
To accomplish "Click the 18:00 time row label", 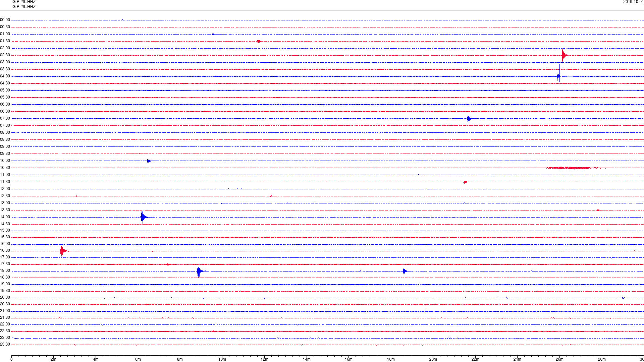I will [5, 270].
